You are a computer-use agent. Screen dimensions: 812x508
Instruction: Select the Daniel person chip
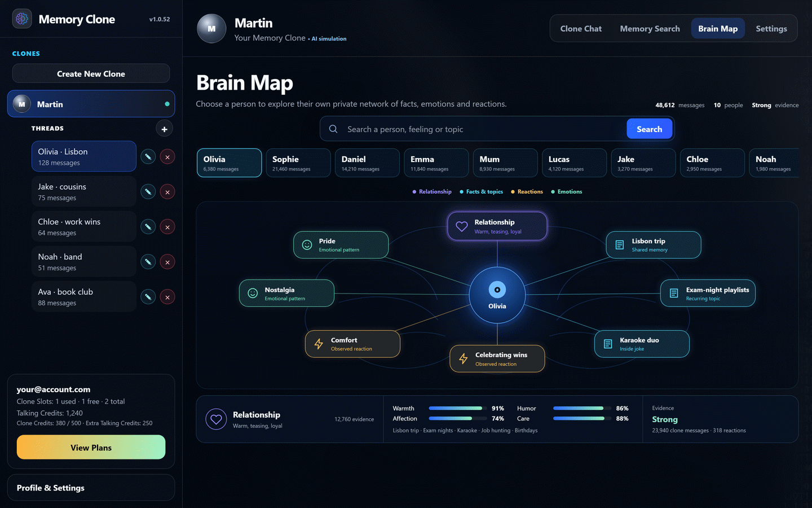click(x=367, y=163)
